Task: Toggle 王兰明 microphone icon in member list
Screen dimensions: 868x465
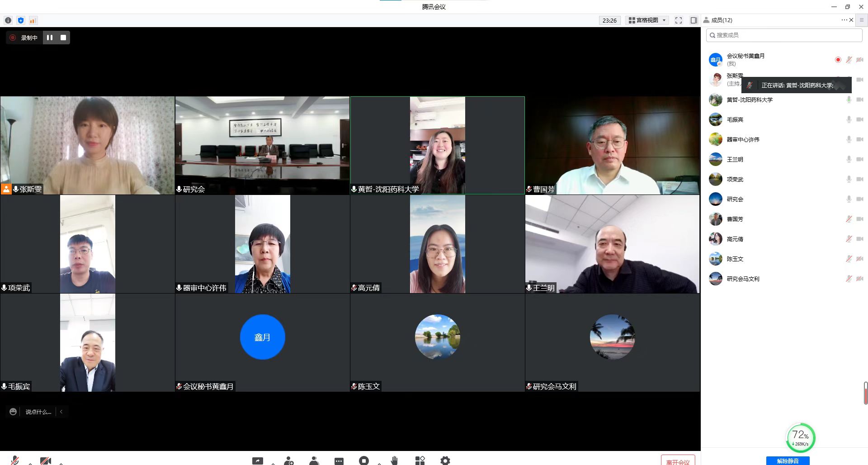Action: (849, 159)
